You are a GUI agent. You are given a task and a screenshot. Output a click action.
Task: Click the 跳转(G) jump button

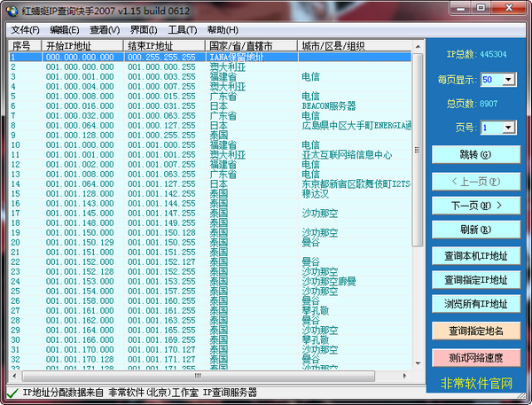pyautogui.click(x=475, y=154)
